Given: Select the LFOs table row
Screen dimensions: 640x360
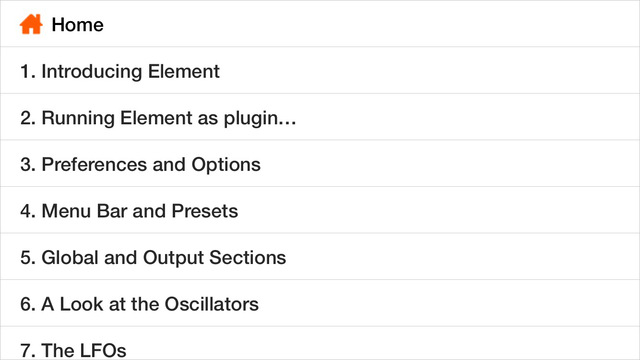Looking at the screenshot, I should point(320,343).
